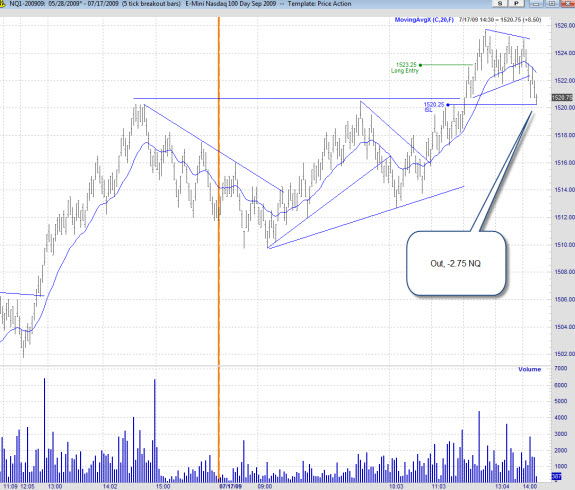Minimize the NQ chart window
575x490 pixels.
click(536, 3)
